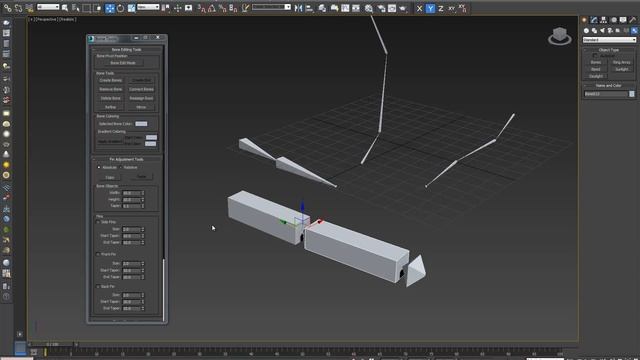Screen dimensions: 640x360
Task: Select the Shapes category icon
Action: click(594, 31)
